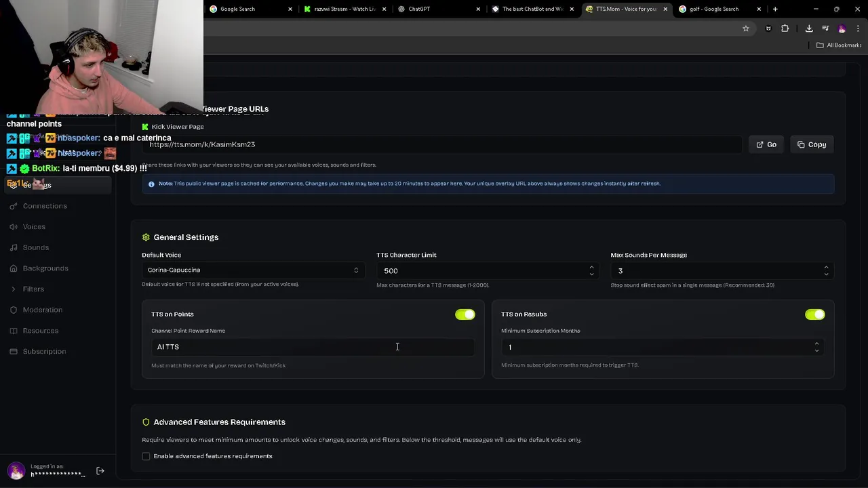Click the Channel Point Reward Name field

click(312, 347)
